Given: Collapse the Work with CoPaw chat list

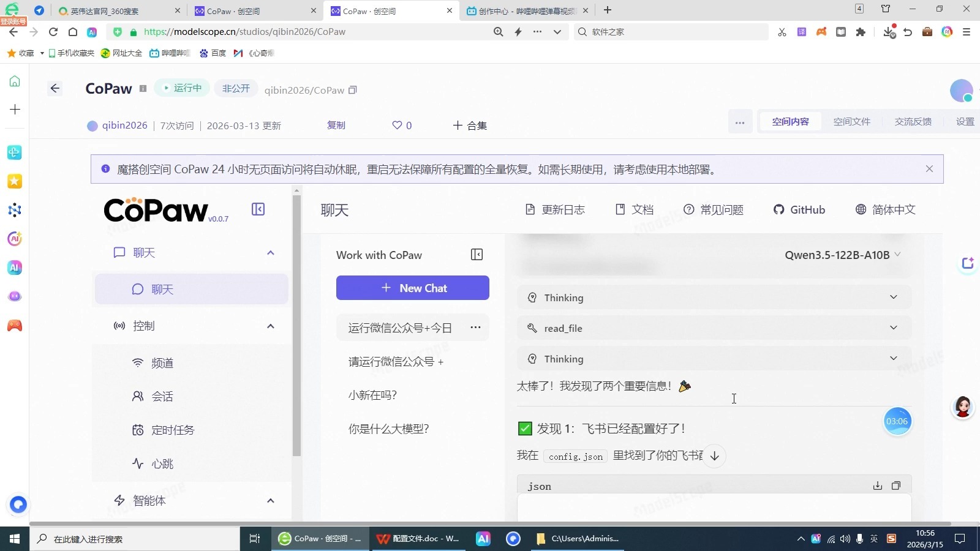Looking at the screenshot, I should [477, 255].
